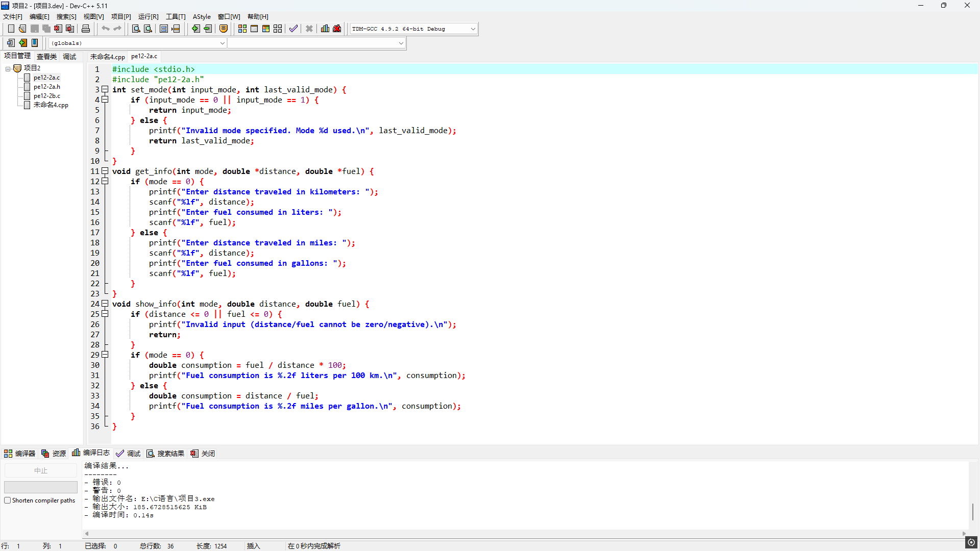The height and width of the screenshot is (551, 980).
Task: Click the Run icon in toolbar
Action: click(254, 29)
